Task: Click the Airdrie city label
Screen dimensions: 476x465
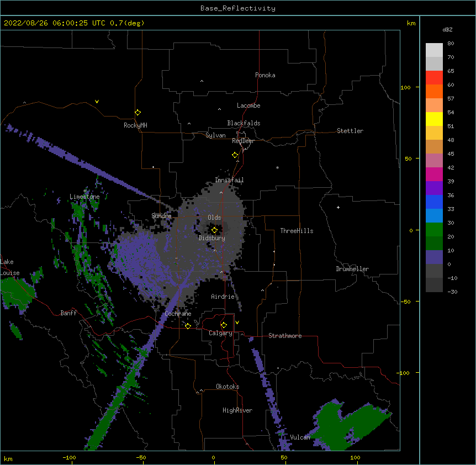Action: tap(223, 297)
